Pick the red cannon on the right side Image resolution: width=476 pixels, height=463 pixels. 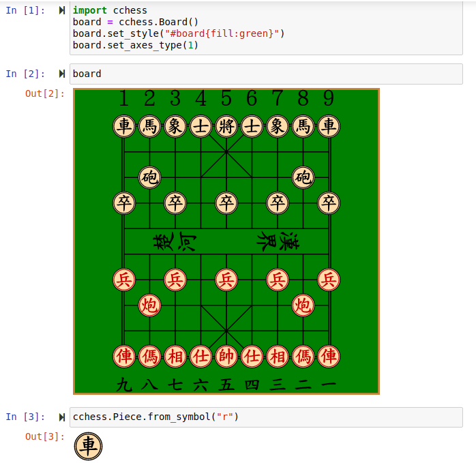click(303, 305)
